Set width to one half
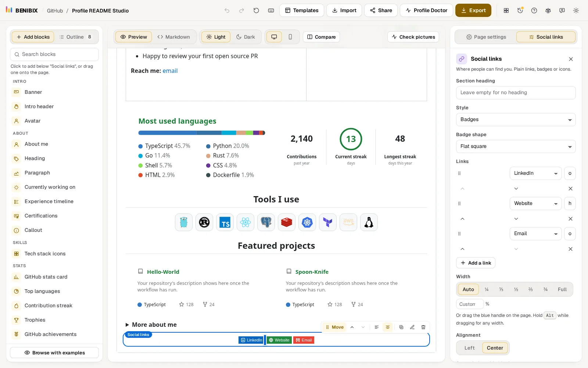 coord(516,289)
